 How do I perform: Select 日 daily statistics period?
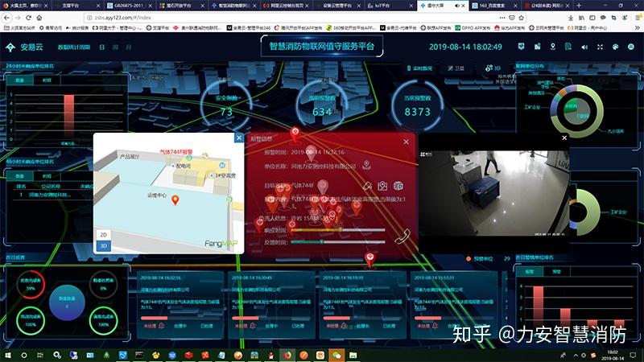pos(101,47)
